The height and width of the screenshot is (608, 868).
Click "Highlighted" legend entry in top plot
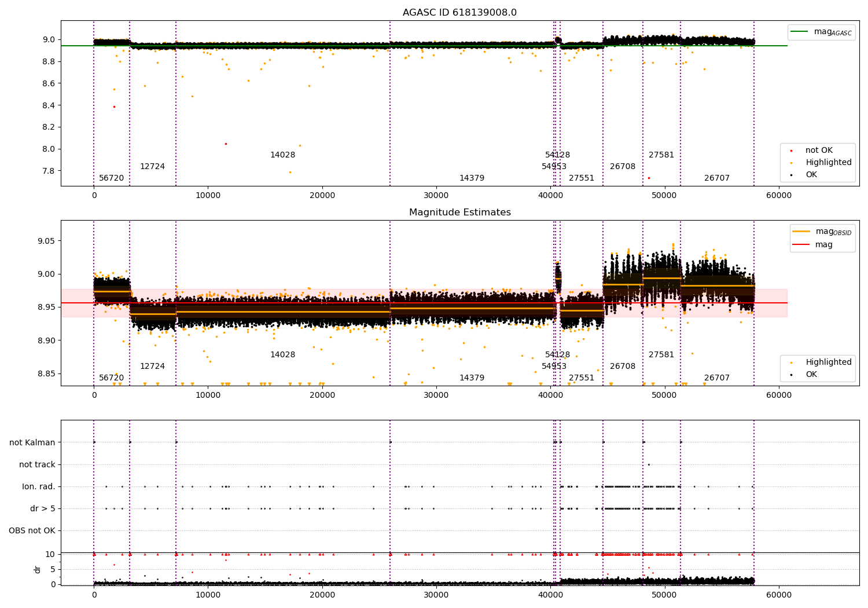point(828,163)
